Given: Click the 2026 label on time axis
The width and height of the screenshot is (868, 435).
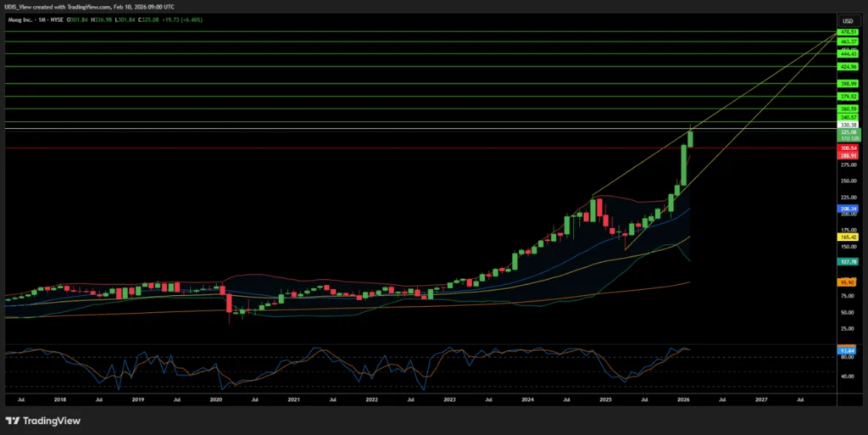Looking at the screenshot, I should point(684,399).
